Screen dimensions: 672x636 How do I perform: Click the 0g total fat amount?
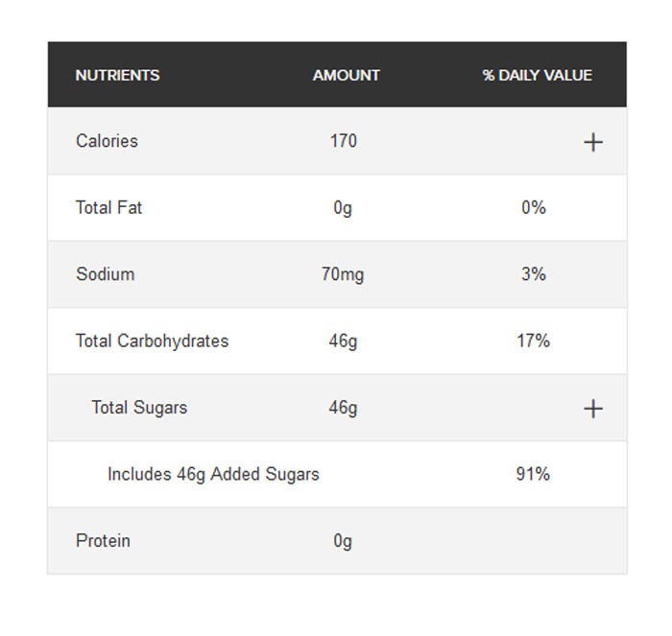coord(343,207)
